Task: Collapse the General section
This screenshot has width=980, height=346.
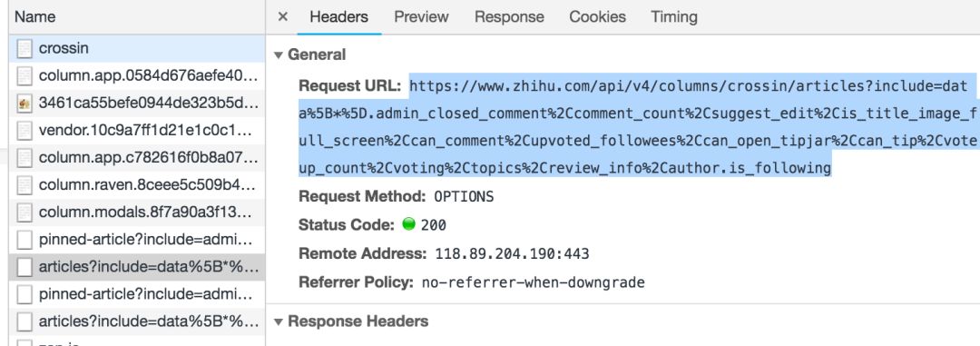Action: (x=279, y=55)
